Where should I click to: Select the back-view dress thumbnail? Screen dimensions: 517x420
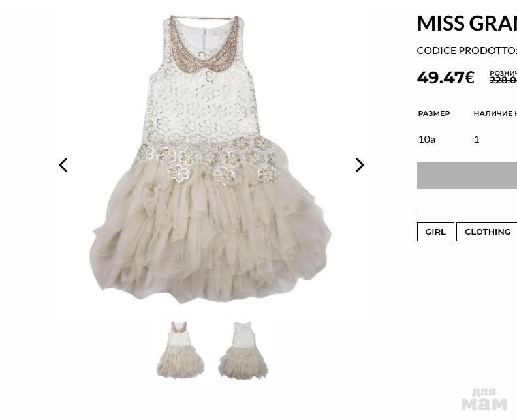tap(243, 350)
